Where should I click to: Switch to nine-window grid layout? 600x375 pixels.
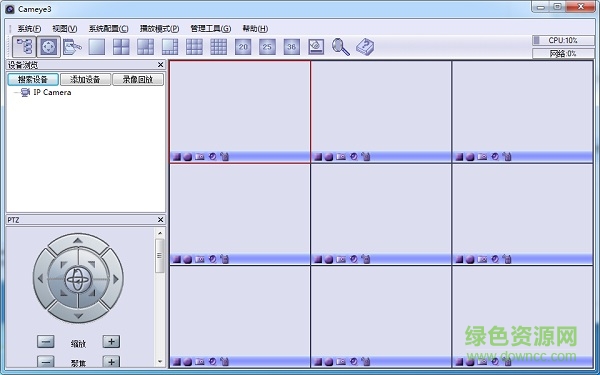tap(194, 47)
